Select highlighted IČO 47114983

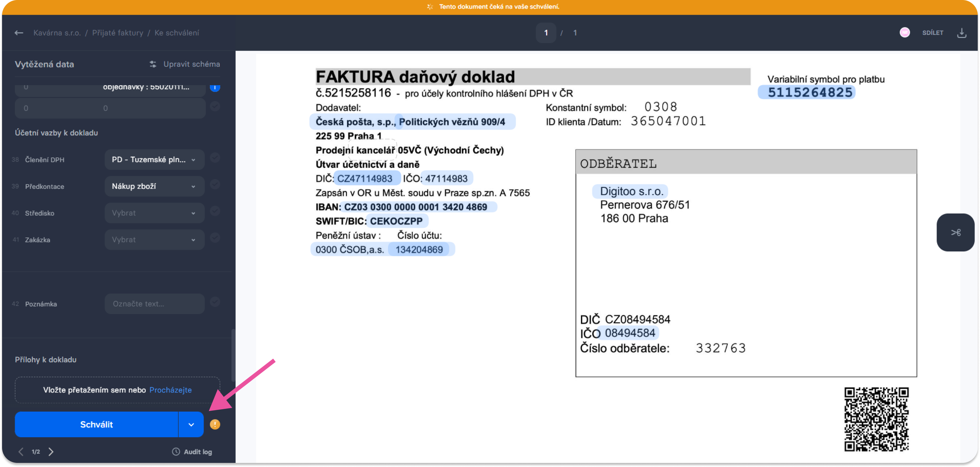point(446,178)
